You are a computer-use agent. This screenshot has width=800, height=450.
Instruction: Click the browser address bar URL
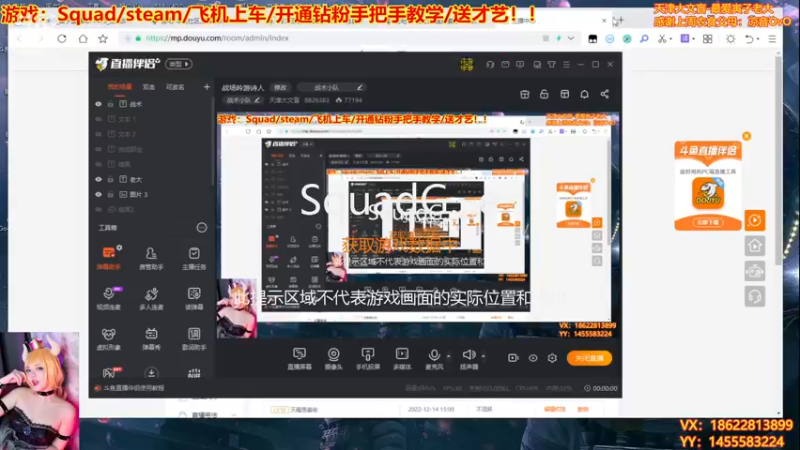(217, 38)
